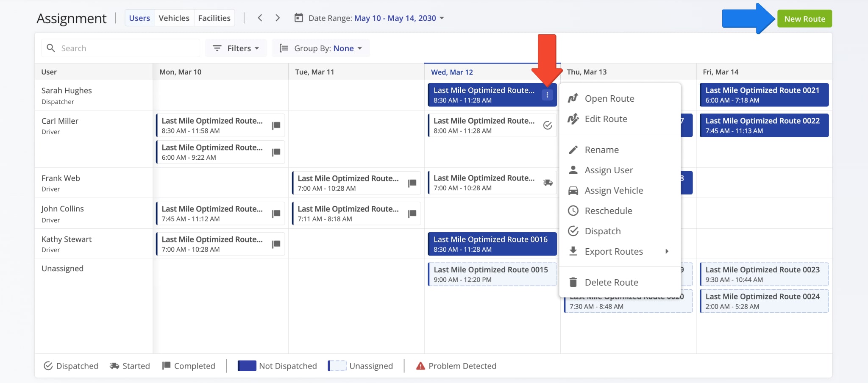Click the started truck icon on Frank Web's Wednesday route
This screenshot has width=868, height=383.
(x=548, y=183)
